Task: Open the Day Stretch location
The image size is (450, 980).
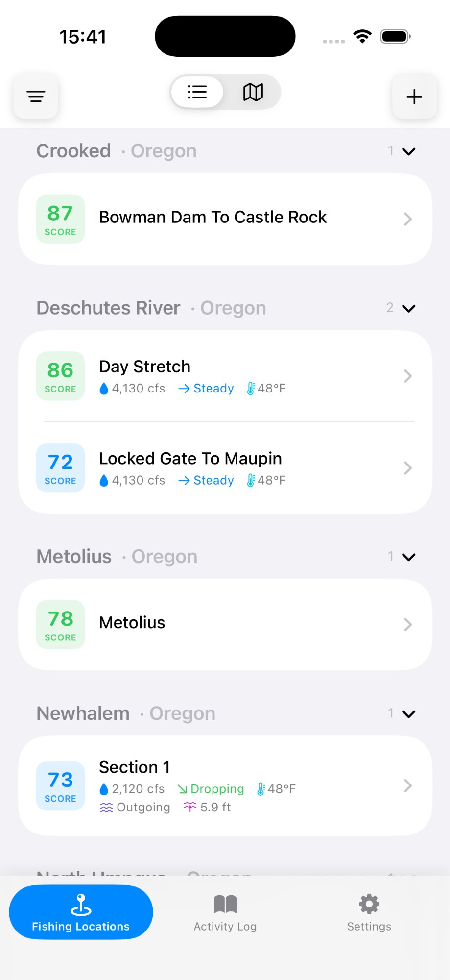Action: tap(144, 367)
